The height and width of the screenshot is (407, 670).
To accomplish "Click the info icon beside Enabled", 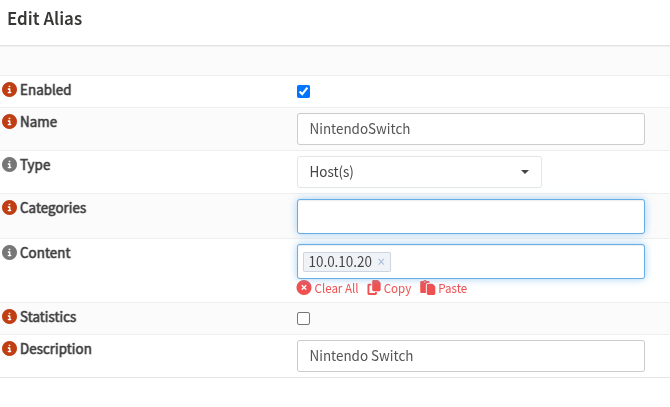I will [x=9, y=90].
